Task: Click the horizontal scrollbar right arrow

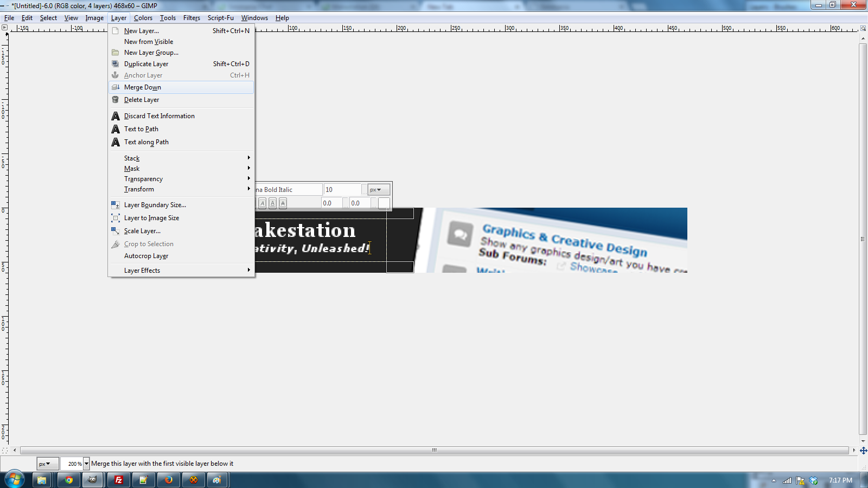Action: pyautogui.click(x=854, y=451)
